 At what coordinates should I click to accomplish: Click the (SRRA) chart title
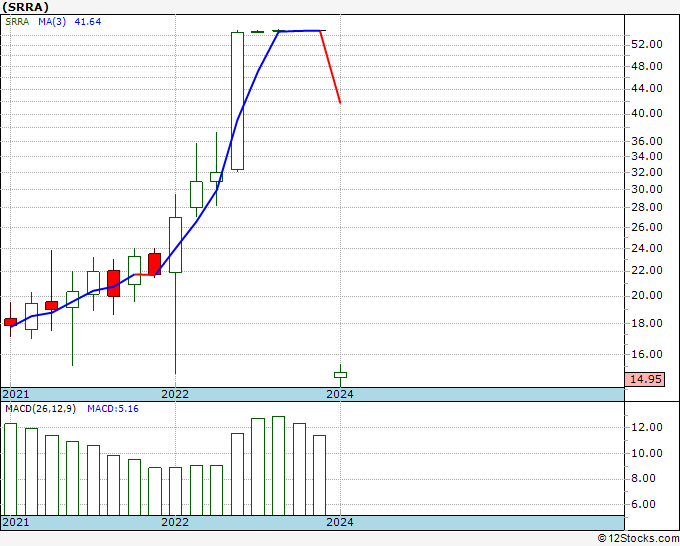click(x=26, y=7)
